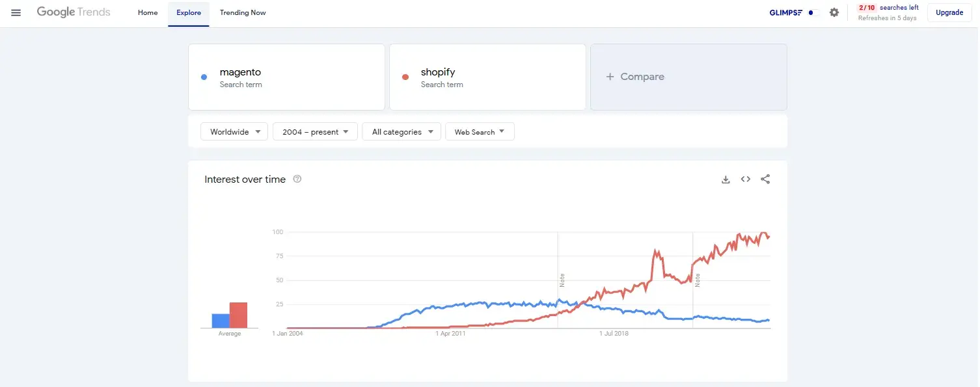Open the 2004 – present time range dropdown
This screenshot has height=387, width=980.
(315, 131)
